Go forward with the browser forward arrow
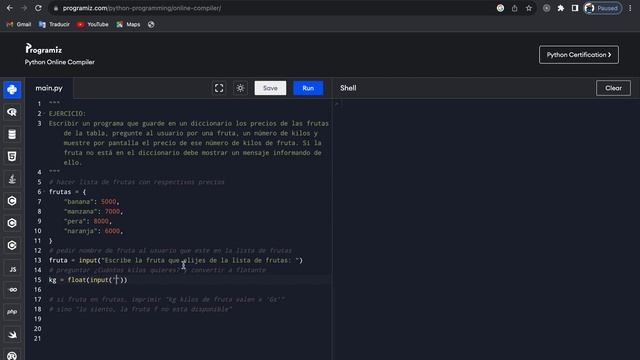 coord(24,8)
